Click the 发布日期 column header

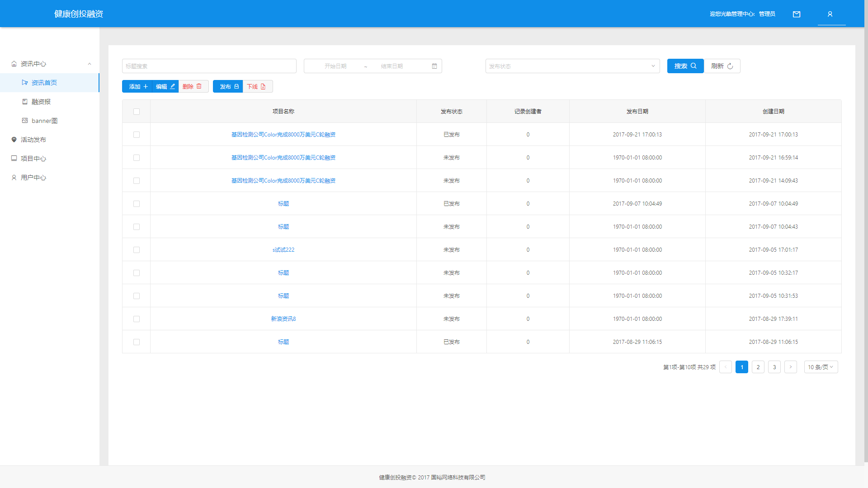point(637,112)
